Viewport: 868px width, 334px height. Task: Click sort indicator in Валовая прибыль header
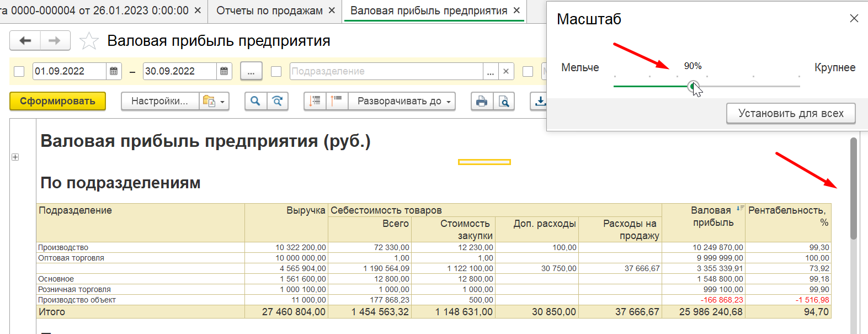coord(740,209)
